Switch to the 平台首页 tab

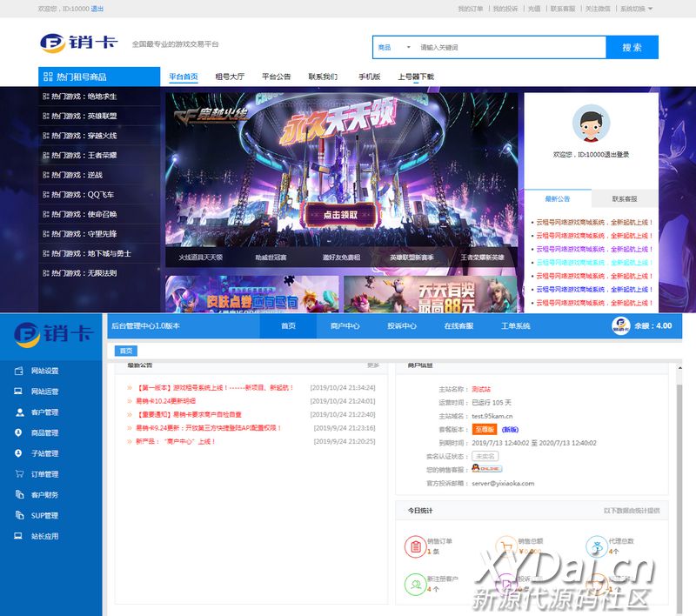click(x=184, y=77)
